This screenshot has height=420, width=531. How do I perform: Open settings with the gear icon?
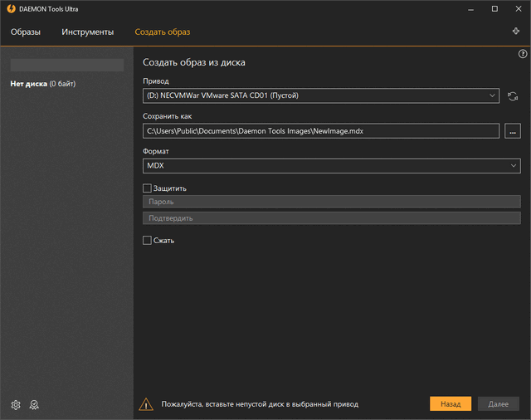pos(16,404)
